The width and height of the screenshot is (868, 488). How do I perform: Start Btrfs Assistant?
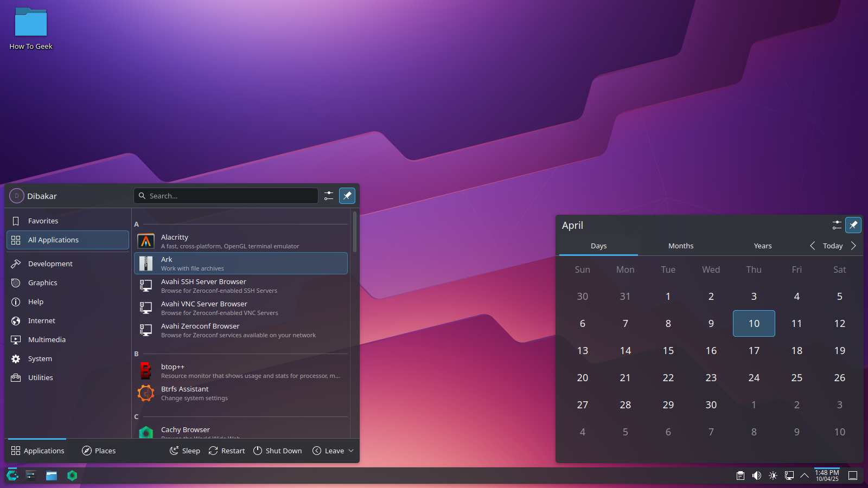[x=184, y=393]
